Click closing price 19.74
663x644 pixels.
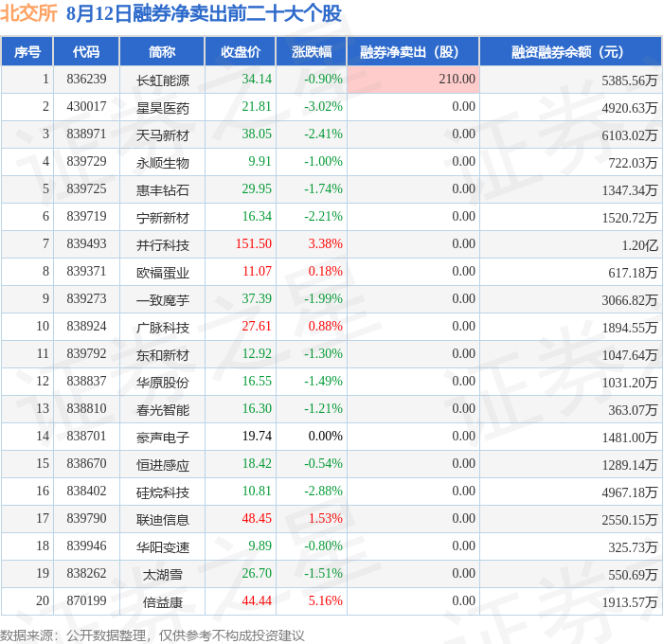click(257, 437)
